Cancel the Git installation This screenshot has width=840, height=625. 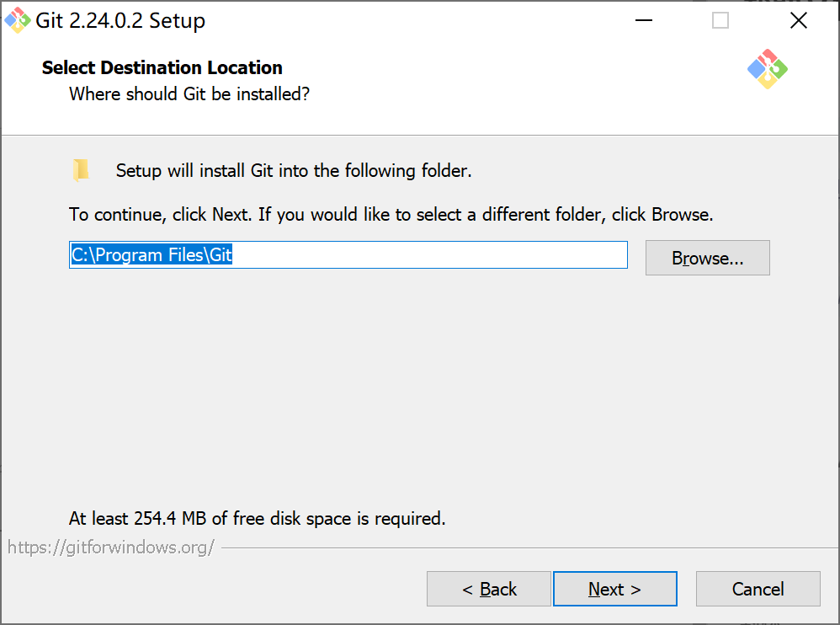point(758,589)
